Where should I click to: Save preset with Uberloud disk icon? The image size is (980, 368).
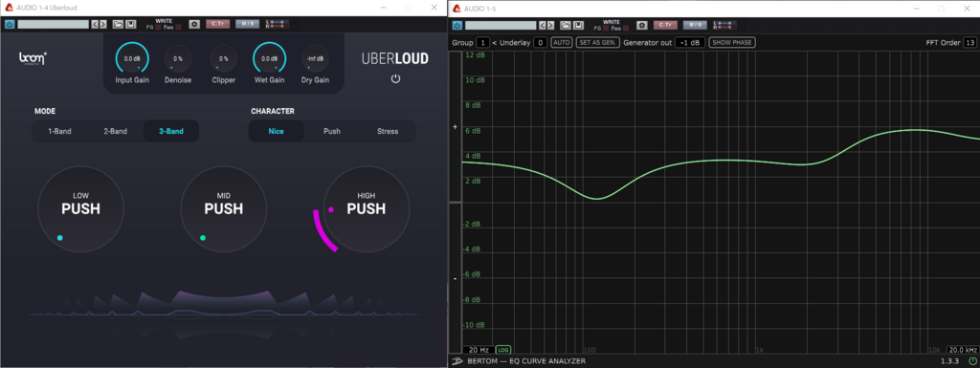(130, 24)
